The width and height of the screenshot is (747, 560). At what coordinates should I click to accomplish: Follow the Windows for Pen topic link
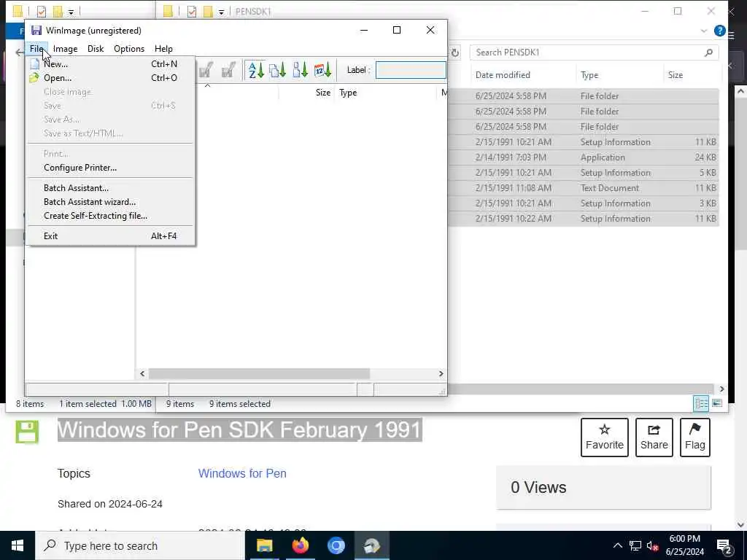coord(242,473)
